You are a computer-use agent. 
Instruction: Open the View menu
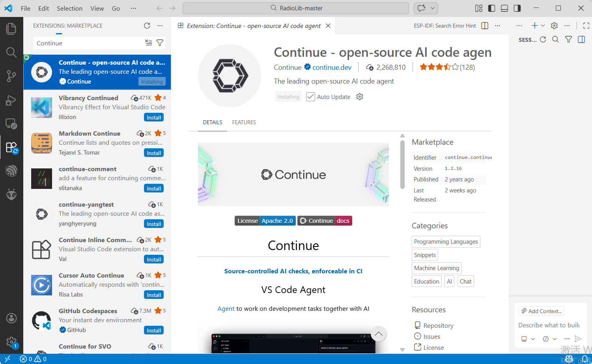coord(97,8)
